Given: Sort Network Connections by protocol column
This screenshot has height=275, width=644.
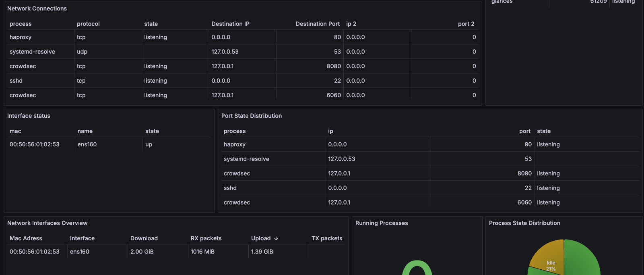Looking at the screenshot, I should (88, 24).
